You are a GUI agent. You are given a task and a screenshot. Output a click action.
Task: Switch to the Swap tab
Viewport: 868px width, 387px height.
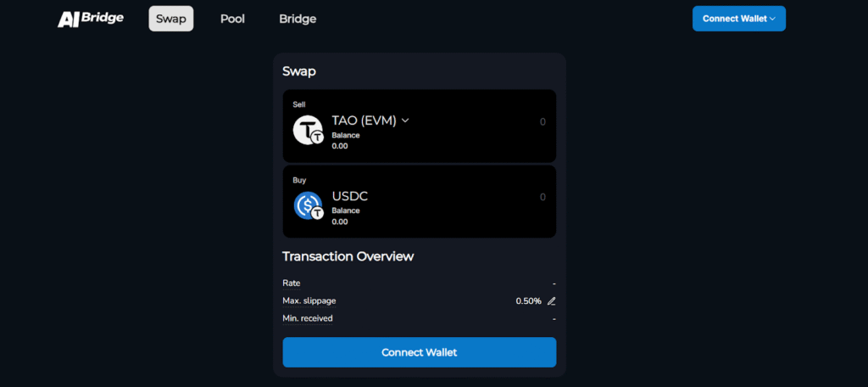click(x=171, y=19)
